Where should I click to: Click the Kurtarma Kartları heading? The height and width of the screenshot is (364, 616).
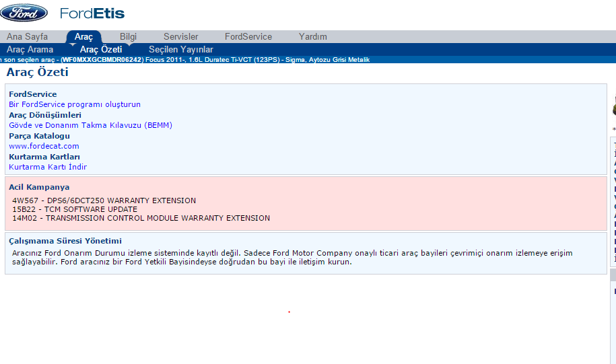[44, 157]
